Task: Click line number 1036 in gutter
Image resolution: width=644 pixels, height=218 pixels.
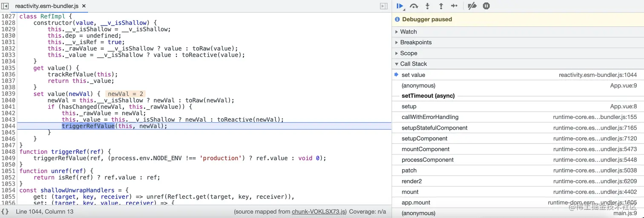Action: [x=8, y=74]
